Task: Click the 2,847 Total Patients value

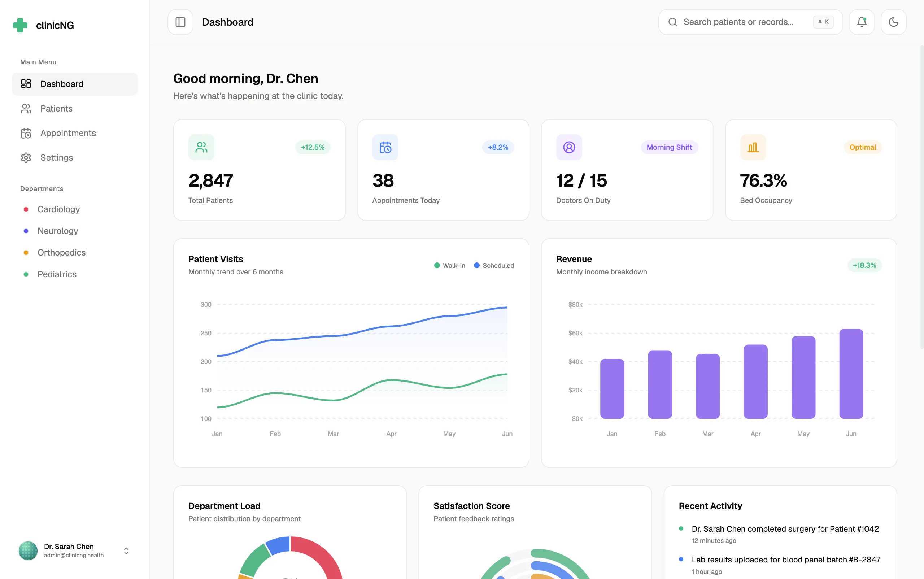Action: (x=211, y=181)
